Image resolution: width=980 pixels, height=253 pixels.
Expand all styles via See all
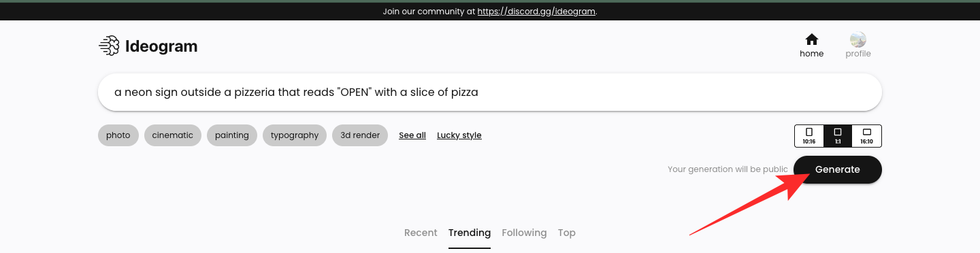pyautogui.click(x=412, y=135)
